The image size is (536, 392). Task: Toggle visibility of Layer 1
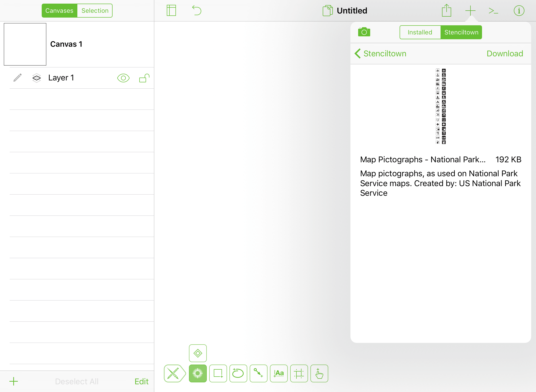(x=123, y=78)
